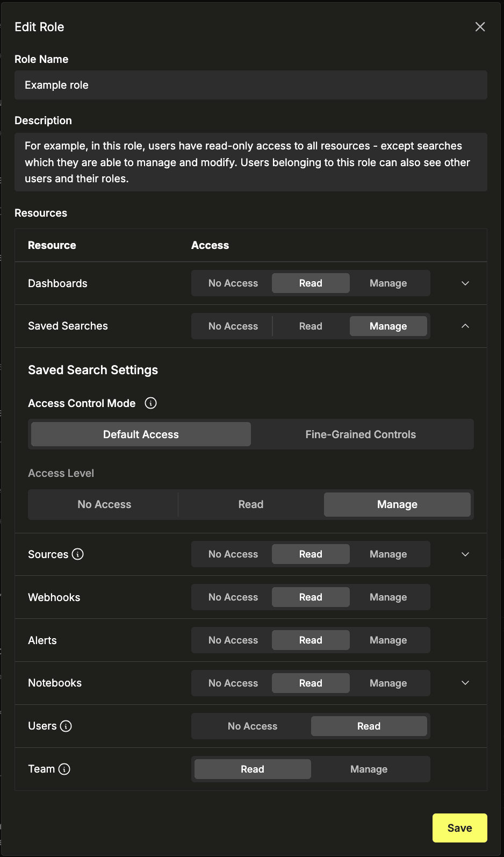Viewport: 504px width, 857px height.
Task: Set Webhooks access to No Access
Action: [233, 597]
